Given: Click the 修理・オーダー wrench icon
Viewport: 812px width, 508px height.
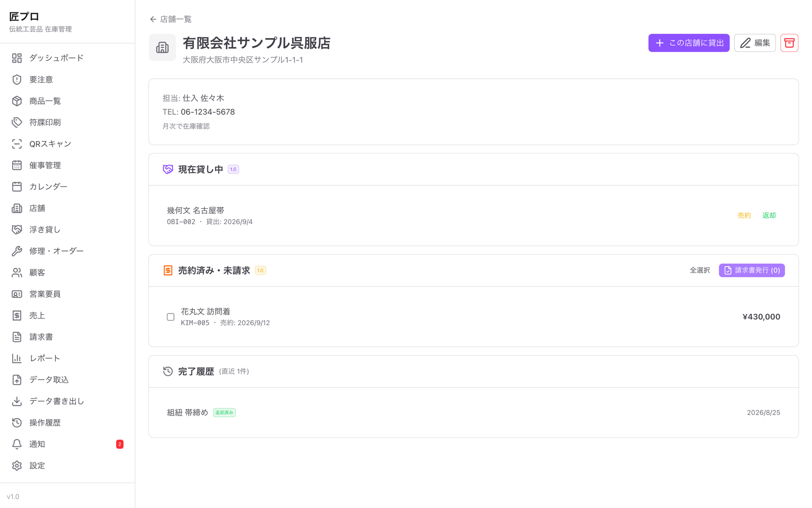Looking at the screenshot, I should (x=17, y=251).
